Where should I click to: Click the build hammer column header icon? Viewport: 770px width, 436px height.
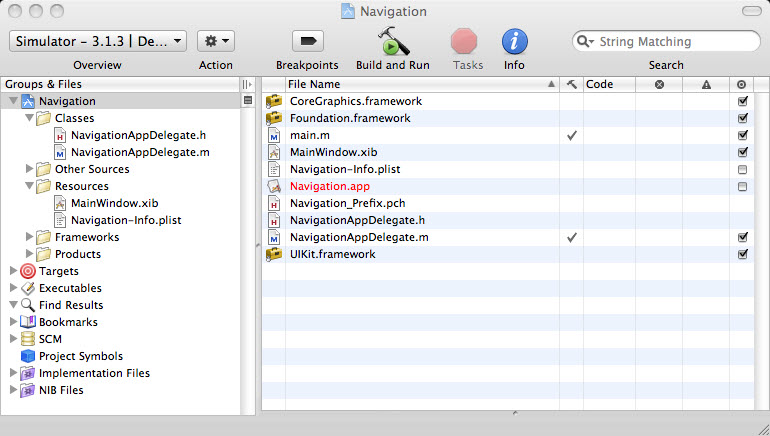click(572, 84)
